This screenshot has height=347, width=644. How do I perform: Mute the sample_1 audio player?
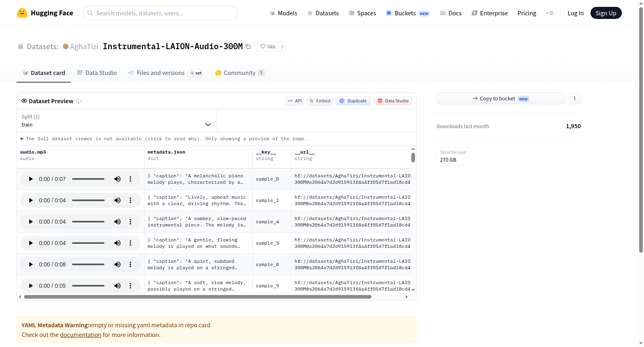pyautogui.click(x=118, y=200)
